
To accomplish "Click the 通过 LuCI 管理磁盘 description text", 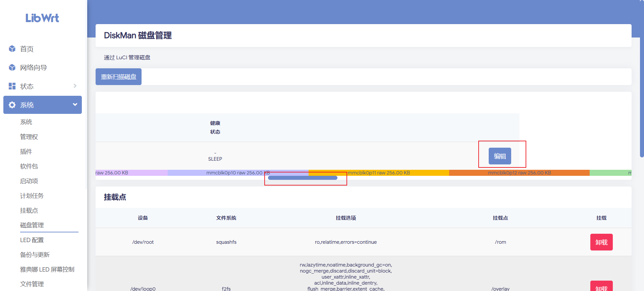I will pyautogui.click(x=127, y=58).
